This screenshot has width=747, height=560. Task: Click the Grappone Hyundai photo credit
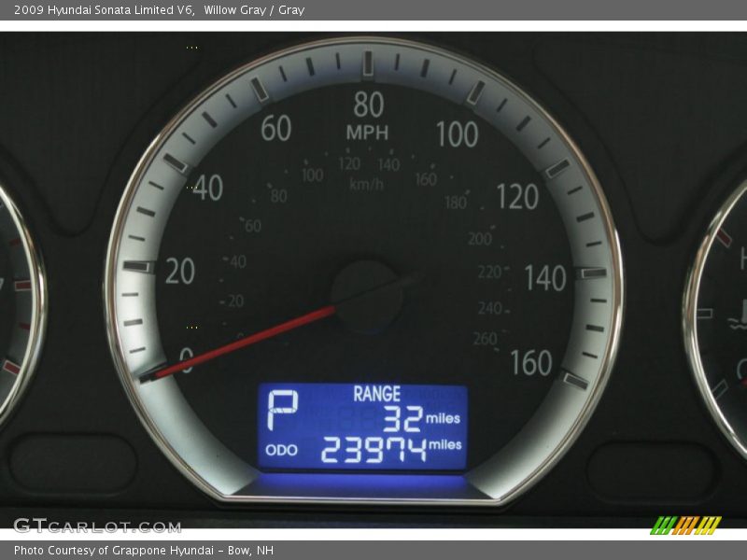pos(144,550)
